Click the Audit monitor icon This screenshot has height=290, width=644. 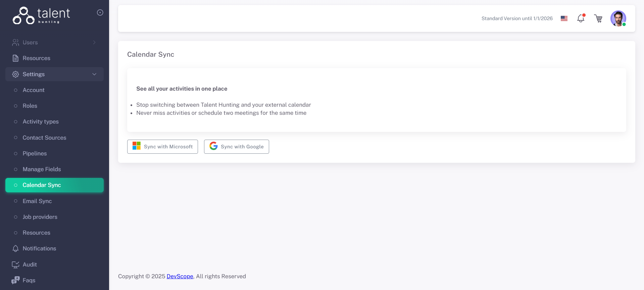pos(15,264)
